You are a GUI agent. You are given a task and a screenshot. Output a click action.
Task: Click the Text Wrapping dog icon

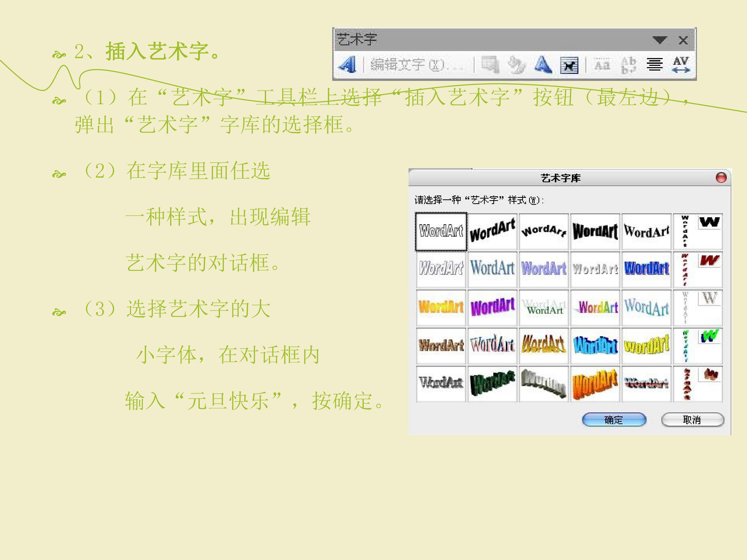(569, 65)
